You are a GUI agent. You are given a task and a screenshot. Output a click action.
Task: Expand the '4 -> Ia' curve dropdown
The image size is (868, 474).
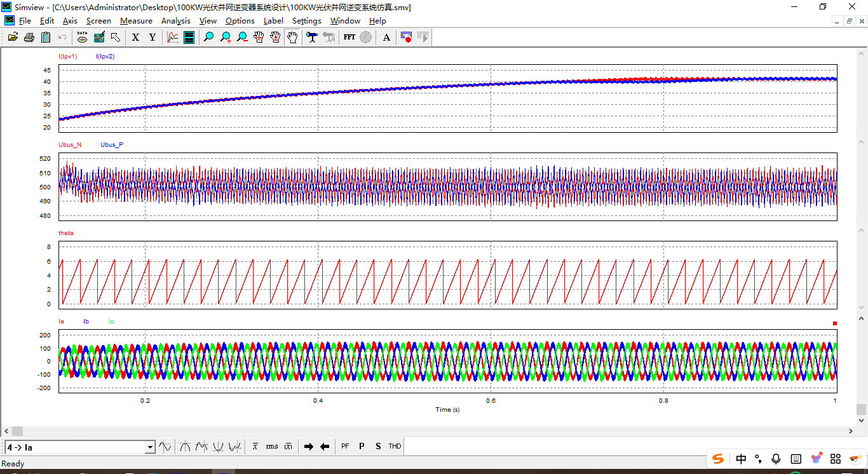(150, 447)
